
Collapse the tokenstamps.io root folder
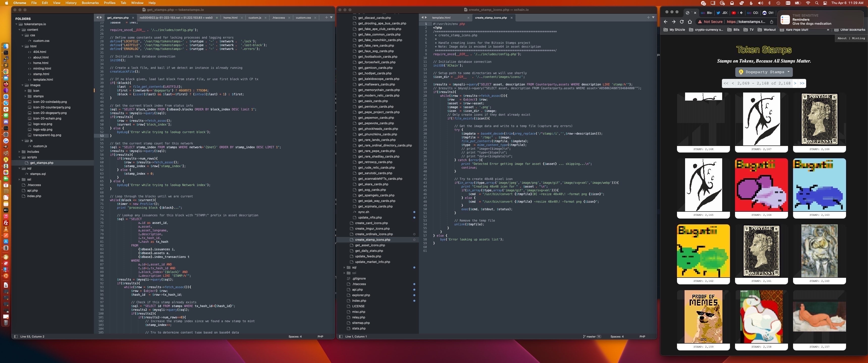[x=16, y=24]
